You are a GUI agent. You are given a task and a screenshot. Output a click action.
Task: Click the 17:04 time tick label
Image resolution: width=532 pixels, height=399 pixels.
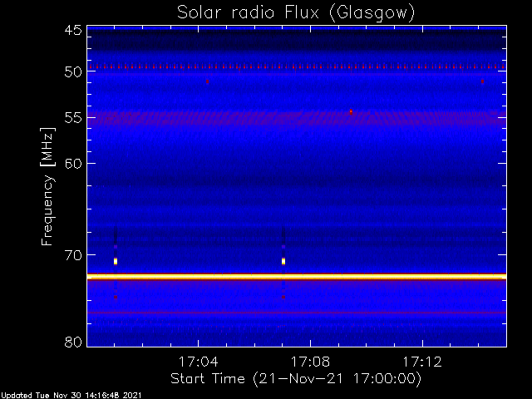pyautogui.click(x=198, y=362)
